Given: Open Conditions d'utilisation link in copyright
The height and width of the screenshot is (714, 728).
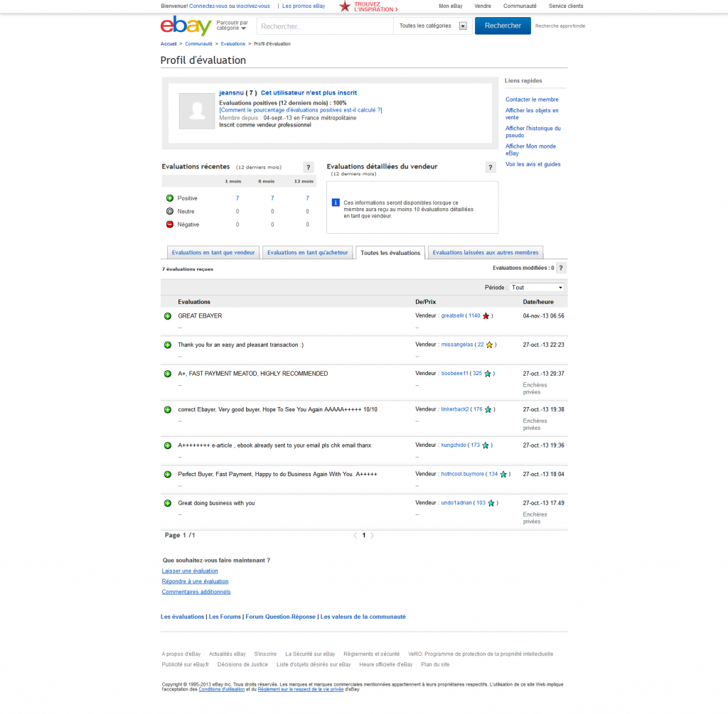Looking at the screenshot, I should [222, 689].
